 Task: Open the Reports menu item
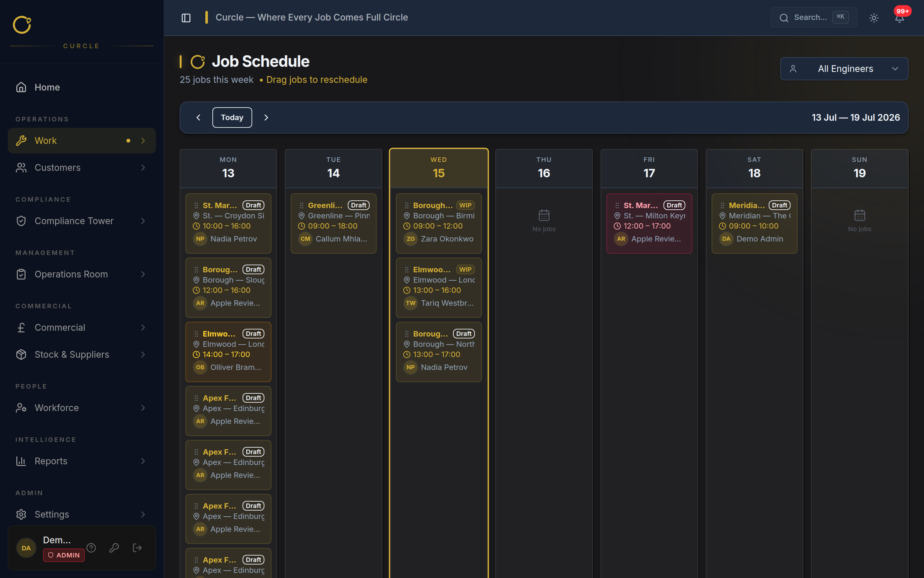82,461
